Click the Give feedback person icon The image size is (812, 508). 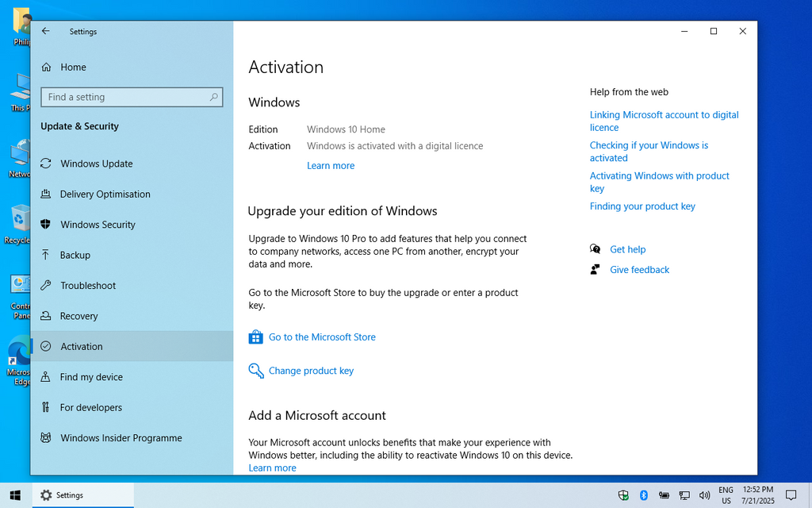(x=595, y=270)
